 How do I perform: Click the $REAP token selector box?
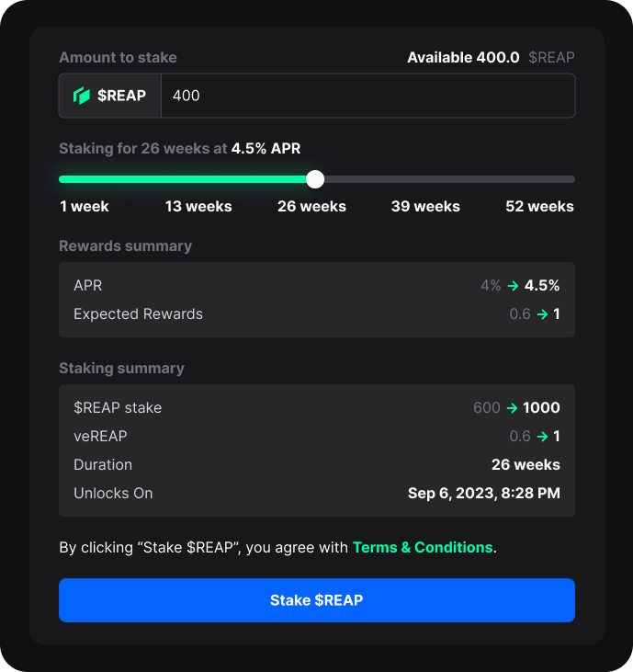pos(110,96)
